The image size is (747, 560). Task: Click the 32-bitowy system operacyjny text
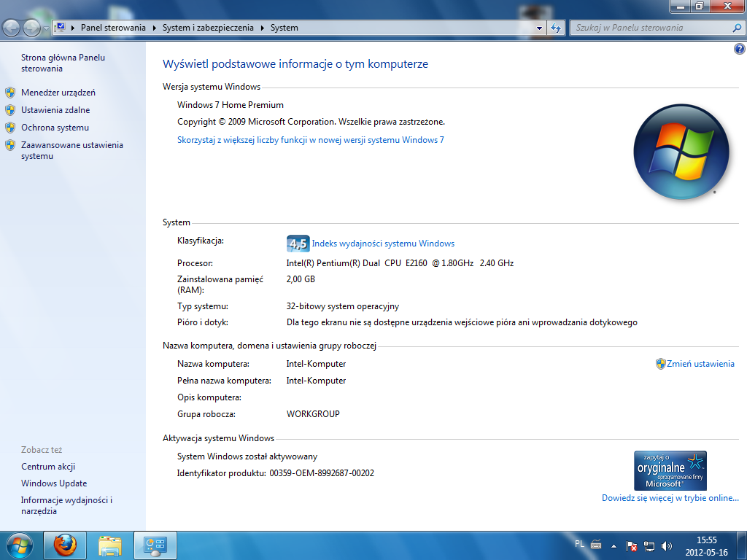point(343,306)
